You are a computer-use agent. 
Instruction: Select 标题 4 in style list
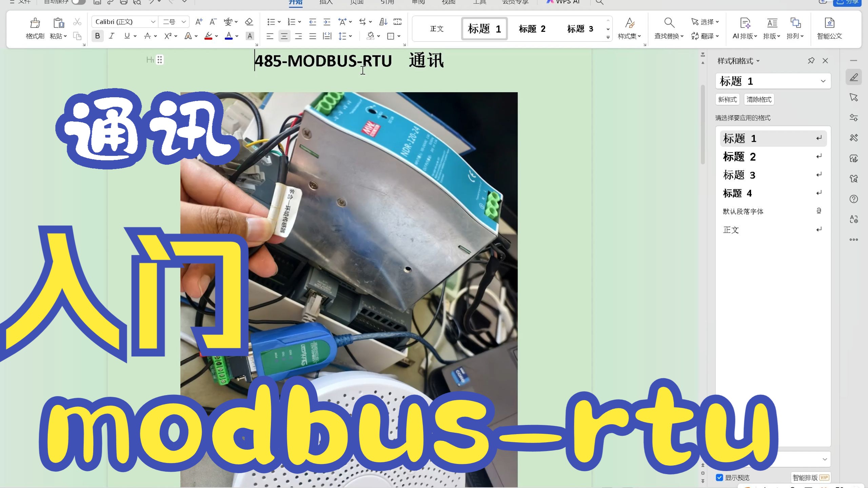(773, 193)
